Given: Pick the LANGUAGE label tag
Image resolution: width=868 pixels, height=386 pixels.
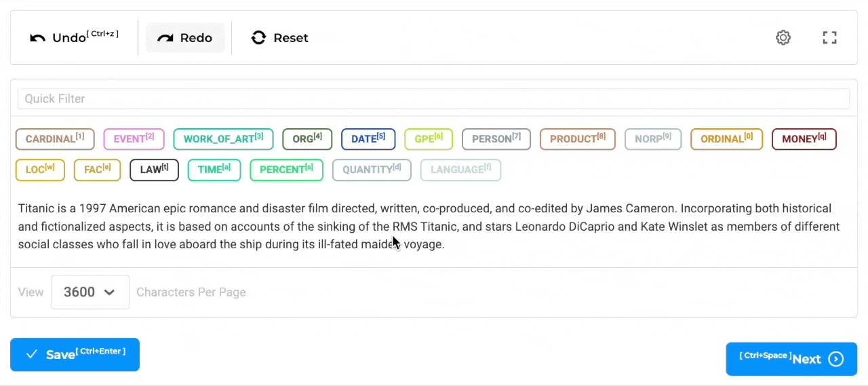Looking at the screenshot, I should point(460,170).
